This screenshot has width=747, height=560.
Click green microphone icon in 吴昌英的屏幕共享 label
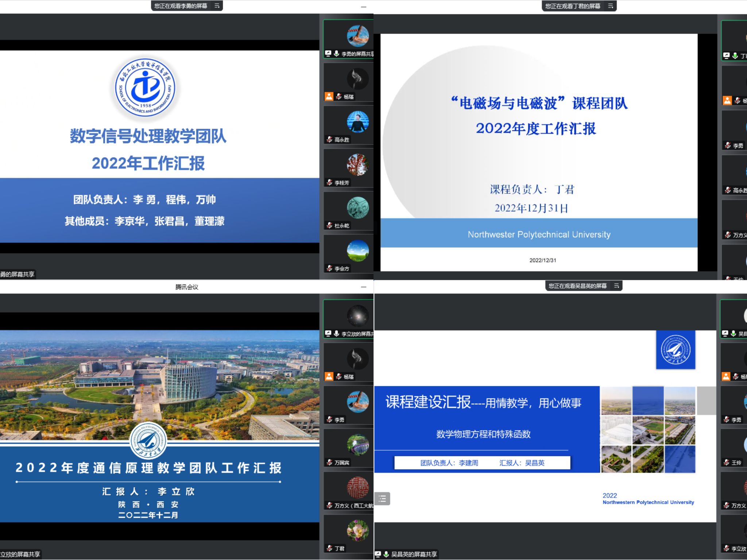coord(386,554)
